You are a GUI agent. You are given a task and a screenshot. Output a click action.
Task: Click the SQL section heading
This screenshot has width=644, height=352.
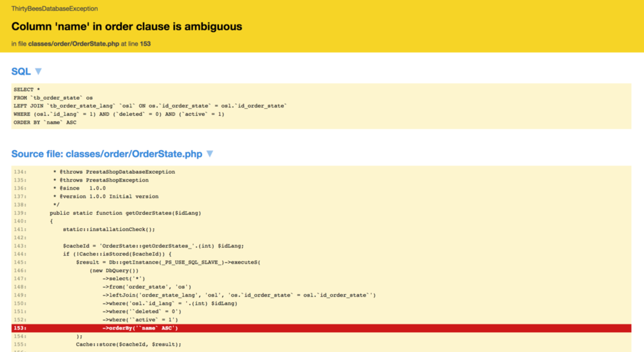21,71
